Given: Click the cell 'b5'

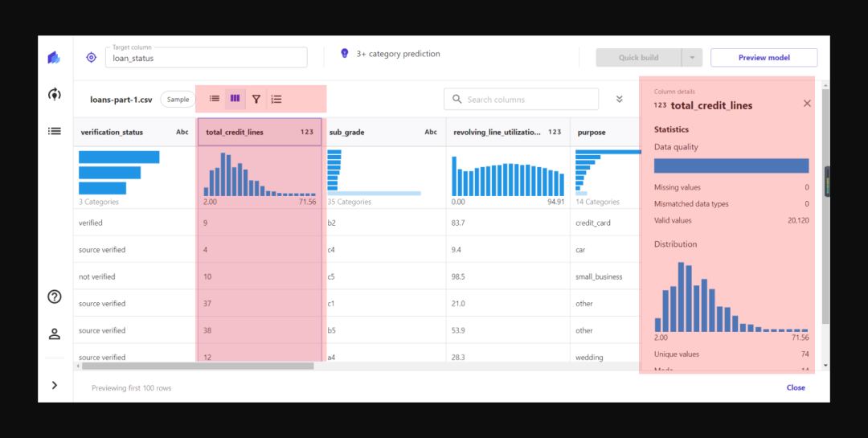Looking at the screenshot, I should (332, 330).
